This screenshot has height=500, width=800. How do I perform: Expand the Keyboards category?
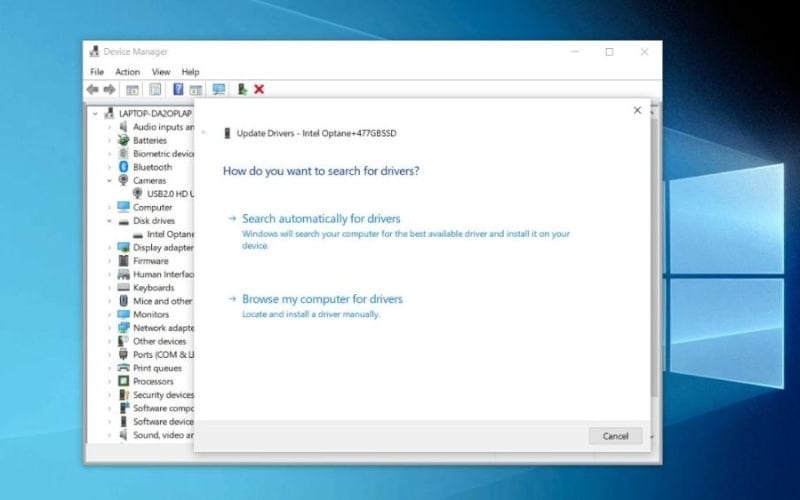coord(109,288)
